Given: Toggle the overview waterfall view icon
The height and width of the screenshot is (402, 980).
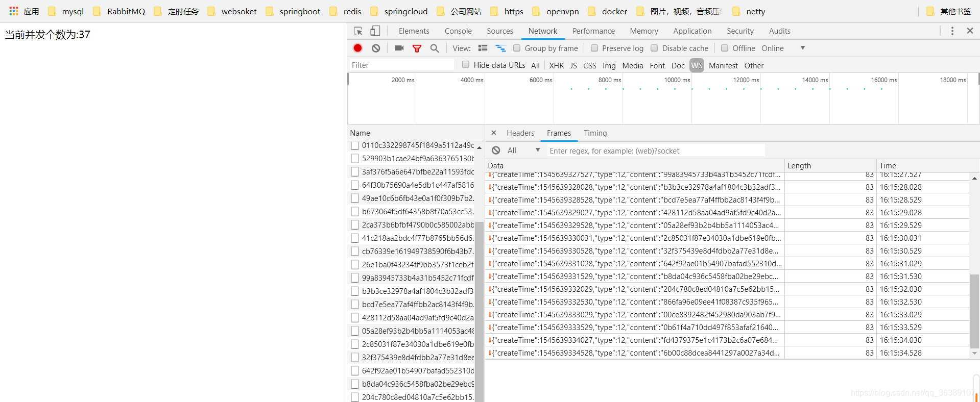Looking at the screenshot, I should click(500, 48).
